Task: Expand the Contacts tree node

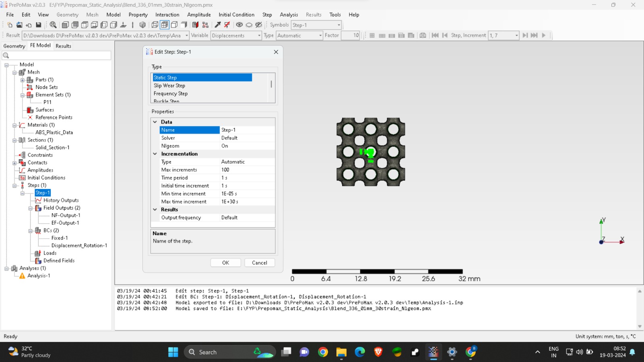Action: (x=14, y=163)
